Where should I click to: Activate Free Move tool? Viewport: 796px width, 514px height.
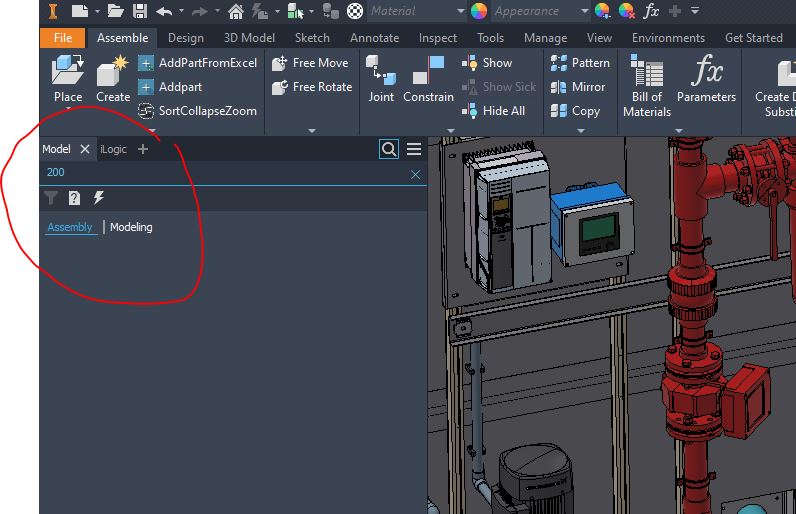(310, 63)
